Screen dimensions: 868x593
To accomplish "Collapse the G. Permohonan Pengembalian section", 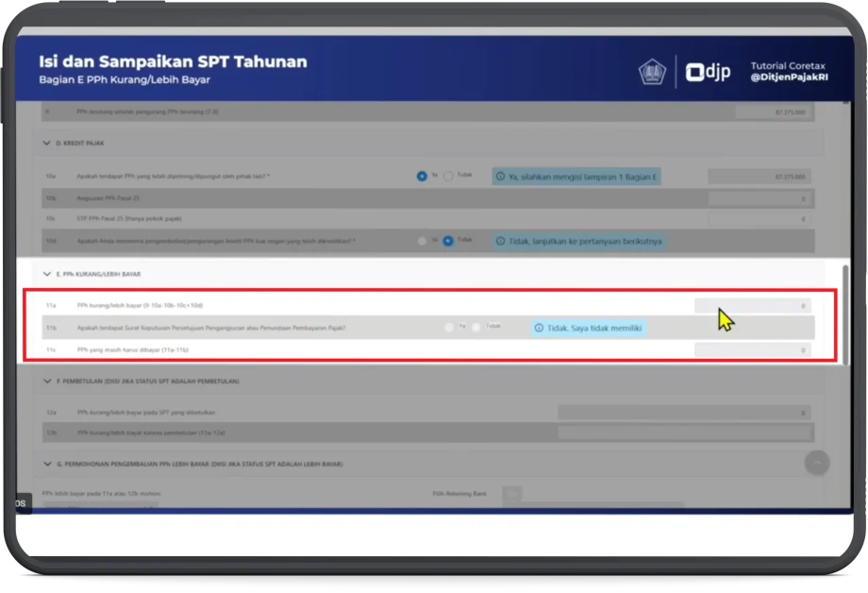I will point(45,464).
